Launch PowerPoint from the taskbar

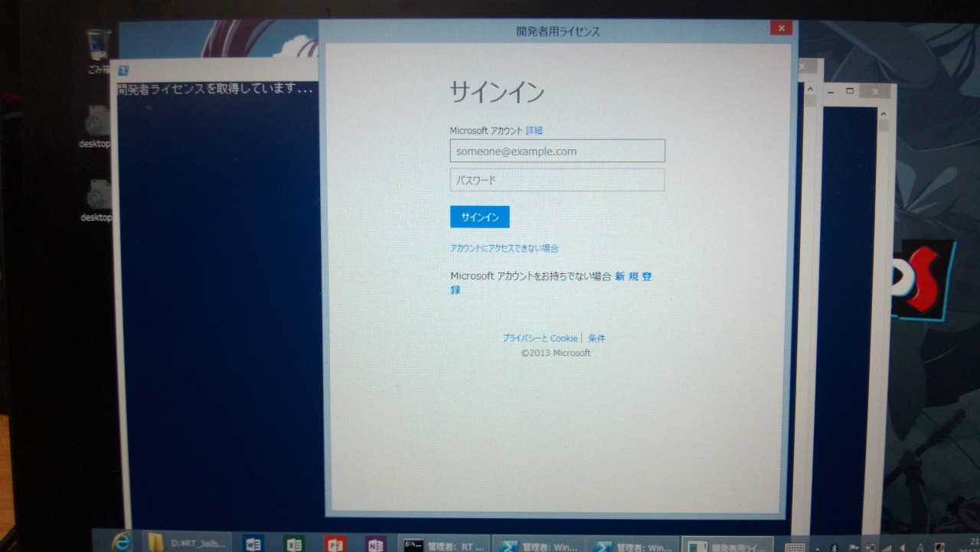pos(335,544)
